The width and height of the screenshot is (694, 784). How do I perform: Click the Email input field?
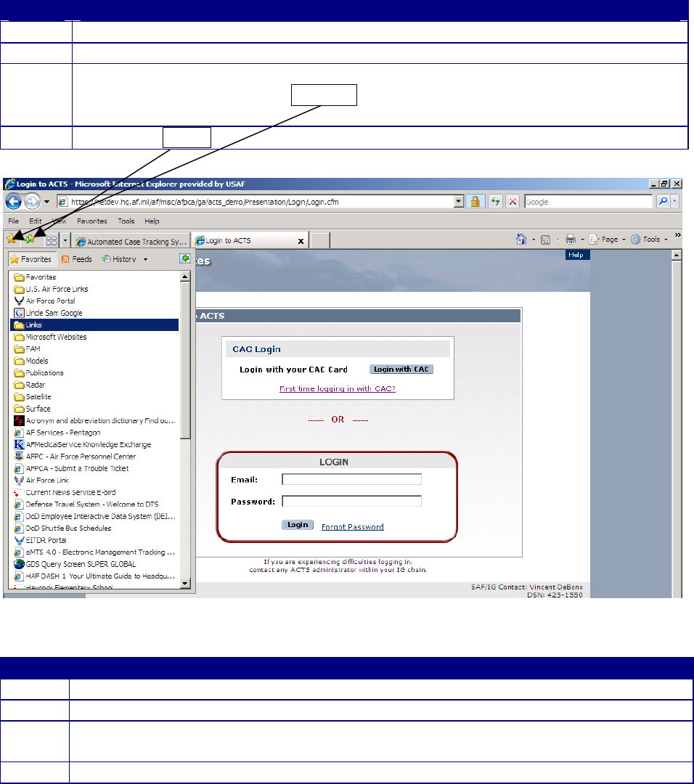[351, 479]
